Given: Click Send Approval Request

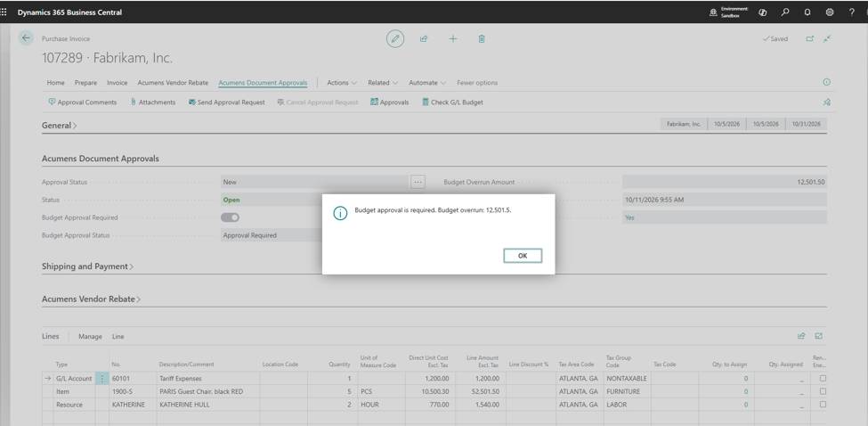Looking at the screenshot, I should click(226, 102).
